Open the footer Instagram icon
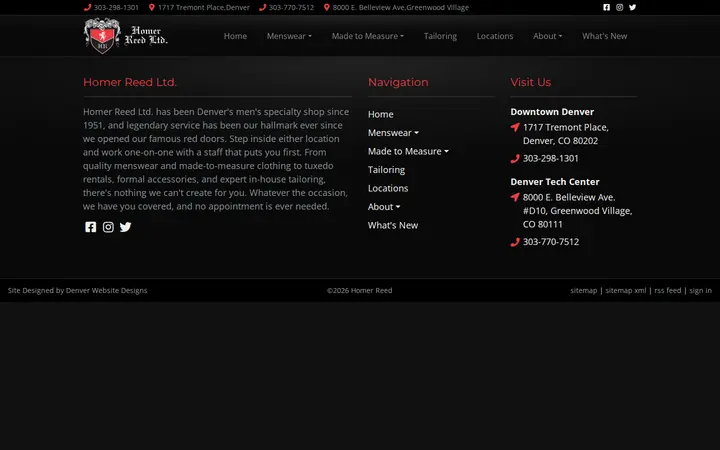 108,227
